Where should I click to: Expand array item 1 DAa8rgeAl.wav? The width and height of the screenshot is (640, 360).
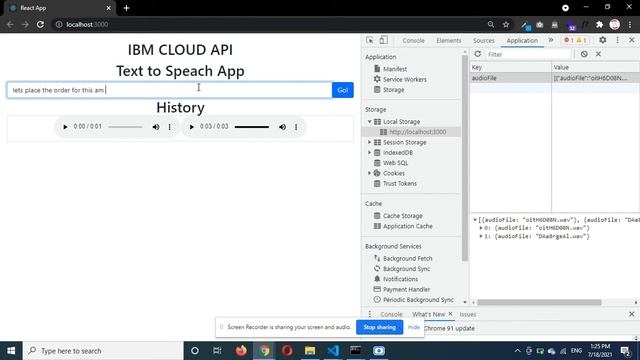[x=481, y=236]
